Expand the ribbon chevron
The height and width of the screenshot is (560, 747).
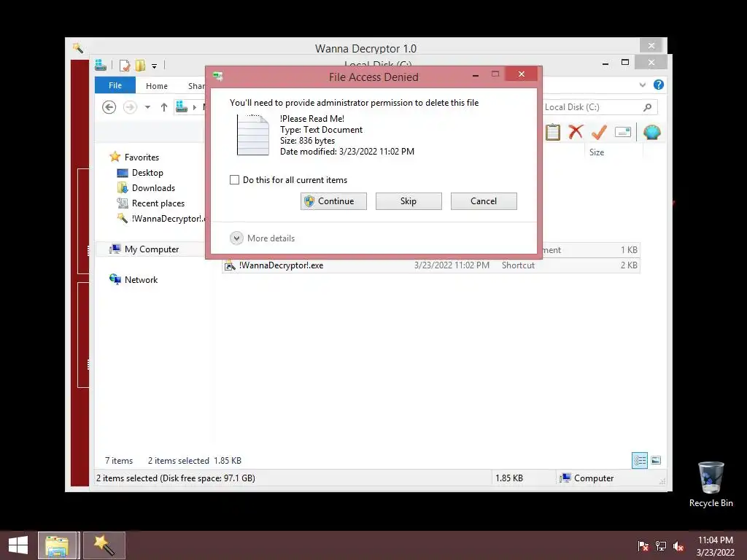coord(643,85)
